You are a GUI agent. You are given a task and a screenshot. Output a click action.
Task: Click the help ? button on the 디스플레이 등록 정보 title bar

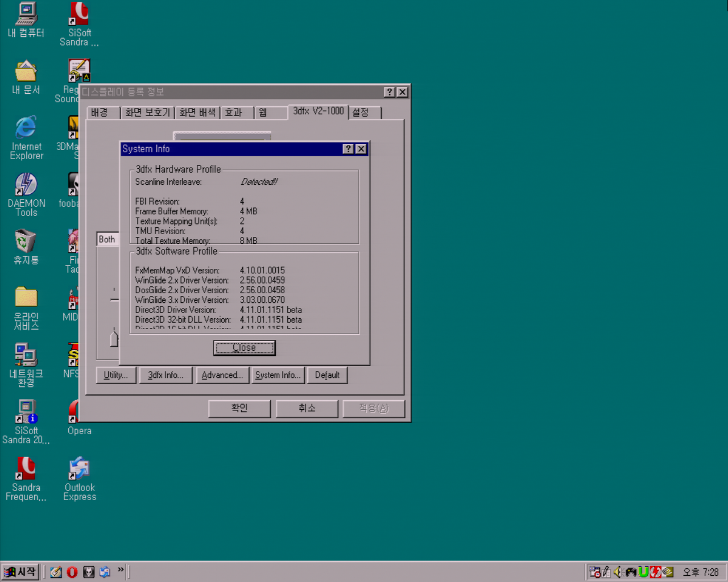(x=390, y=92)
